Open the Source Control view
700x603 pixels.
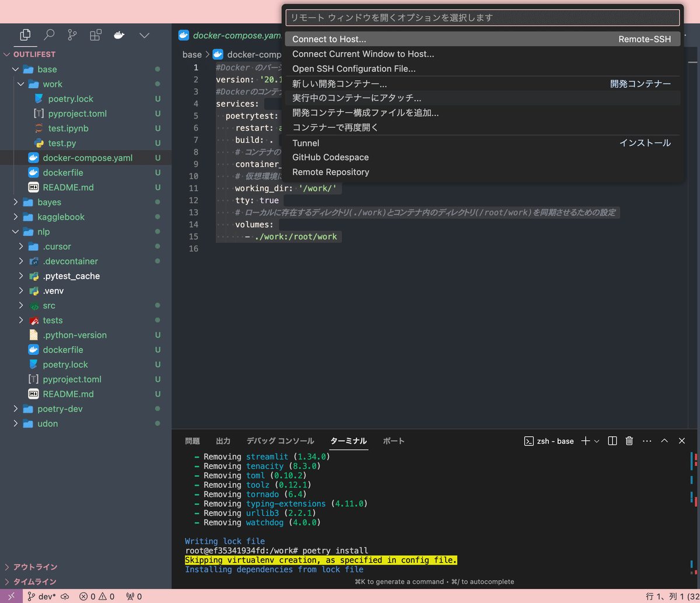(72, 35)
